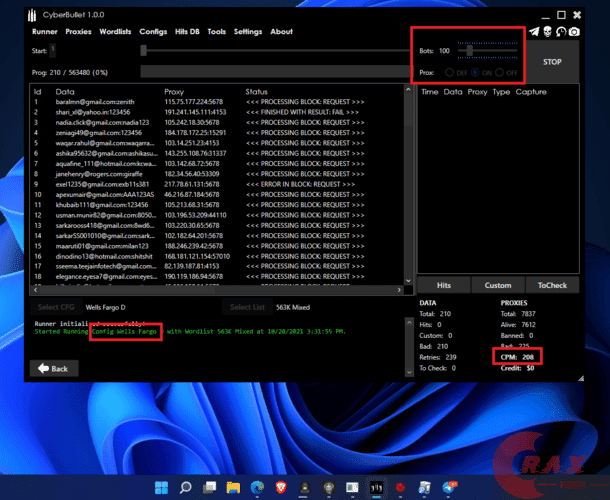Click the Back button

(54, 368)
